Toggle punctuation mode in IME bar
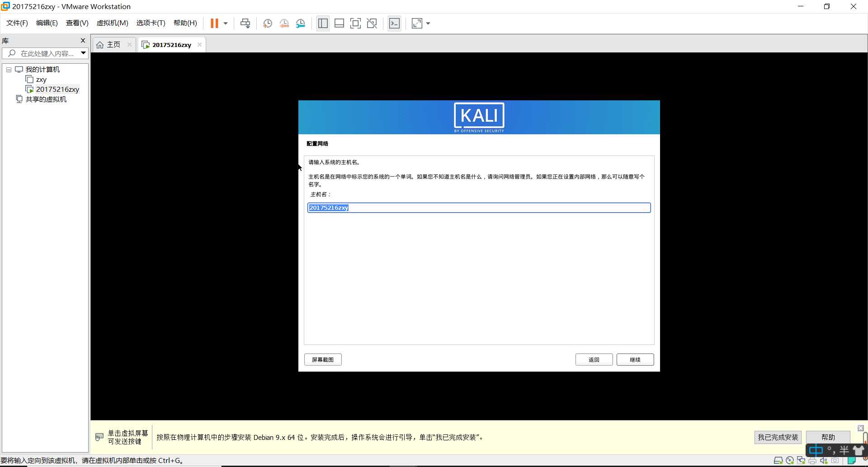868x467 pixels. click(831, 450)
